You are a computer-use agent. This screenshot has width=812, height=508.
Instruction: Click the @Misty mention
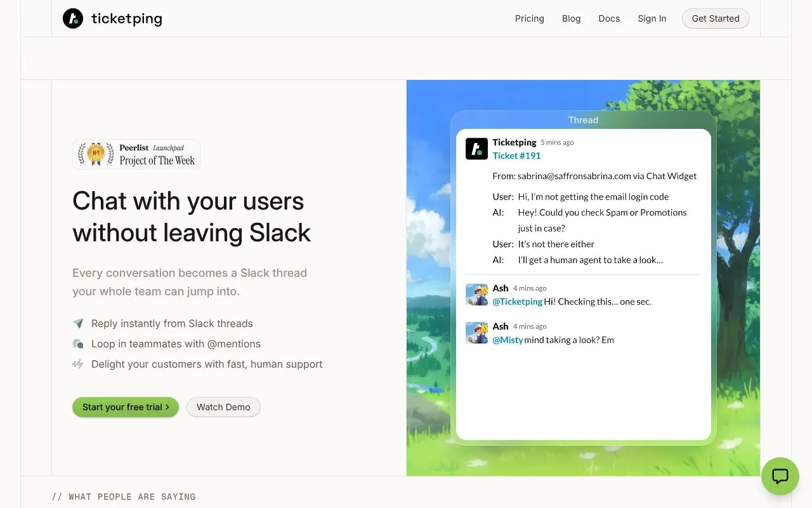tap(507, 340)
